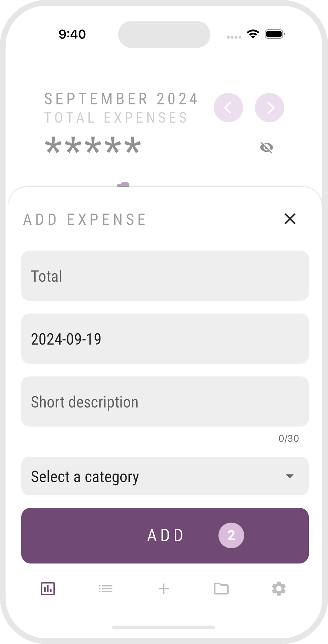Close the Add Expense sheet
328x644 pixels.
tap(290, 219)
